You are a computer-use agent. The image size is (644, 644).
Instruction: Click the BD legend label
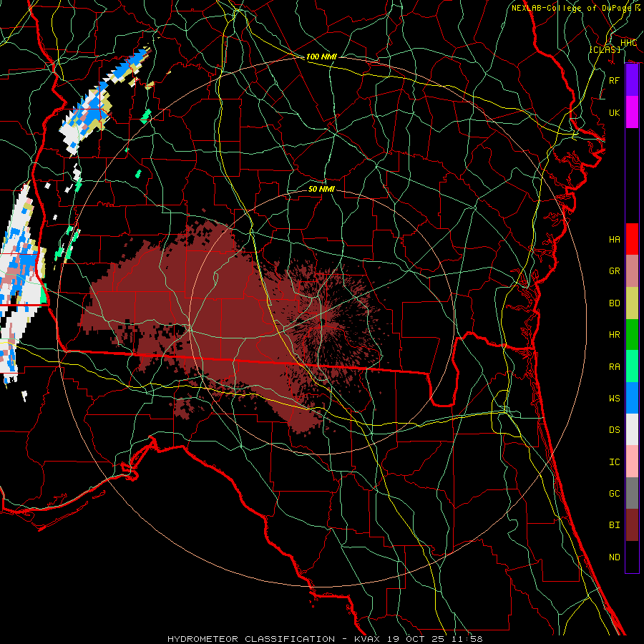pyautogui.click(x=614, y=303)
